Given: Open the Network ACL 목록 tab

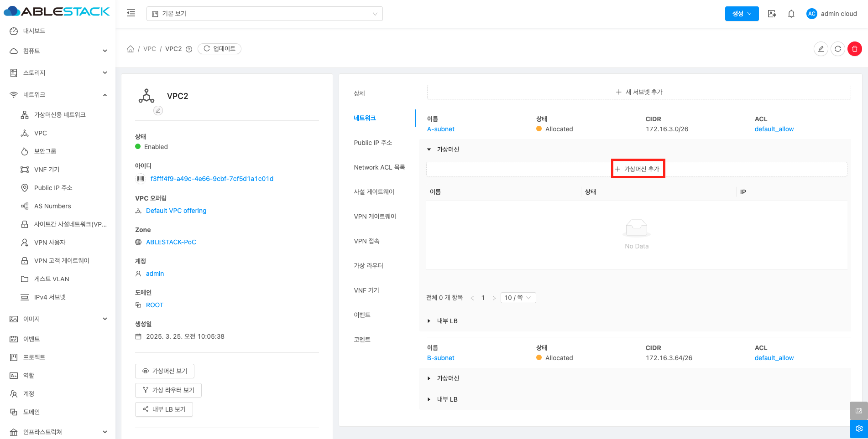Looking at the screenshot, I should click(379, 167).
